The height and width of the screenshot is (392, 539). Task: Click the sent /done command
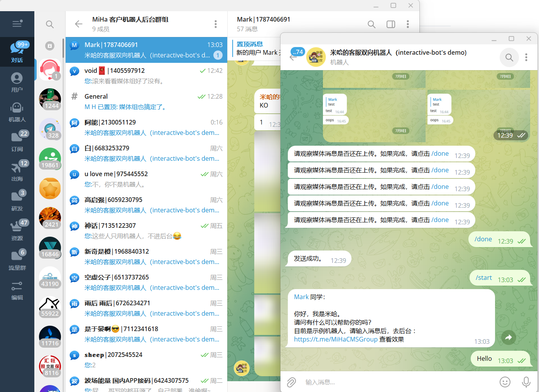tap(483, 239)
